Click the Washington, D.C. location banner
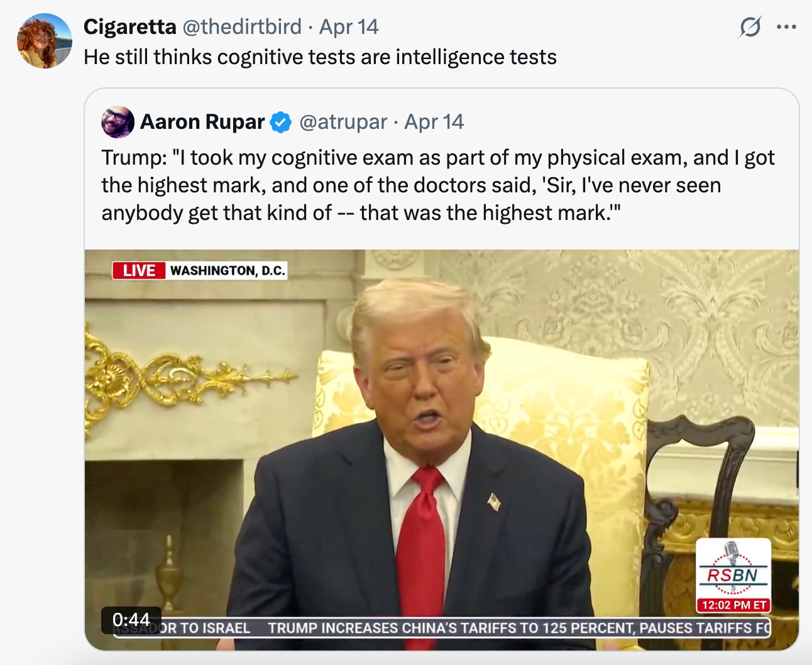 pyautogui.click(x=226, y=270)
